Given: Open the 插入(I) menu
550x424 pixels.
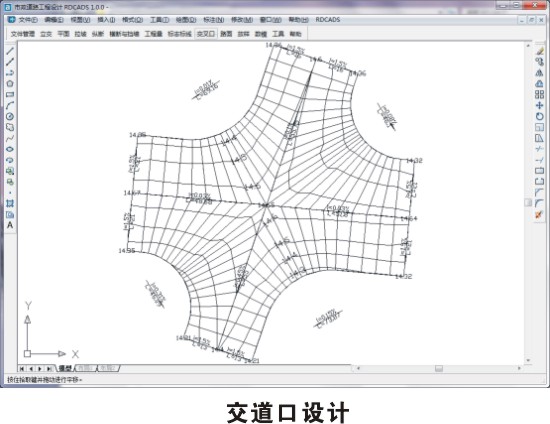Looking at the screenshot, I should [106, 20].
